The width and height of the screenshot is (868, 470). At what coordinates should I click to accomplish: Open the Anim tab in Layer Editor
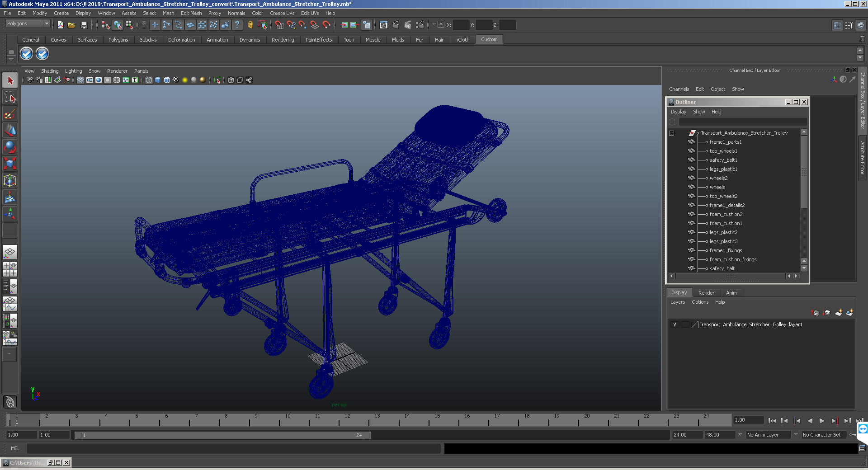(731, 293)
